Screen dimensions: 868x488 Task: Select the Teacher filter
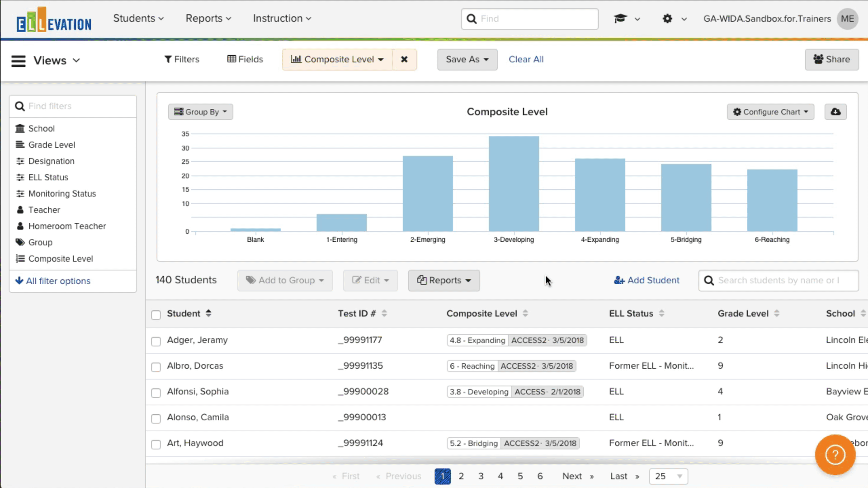point(44,210)
